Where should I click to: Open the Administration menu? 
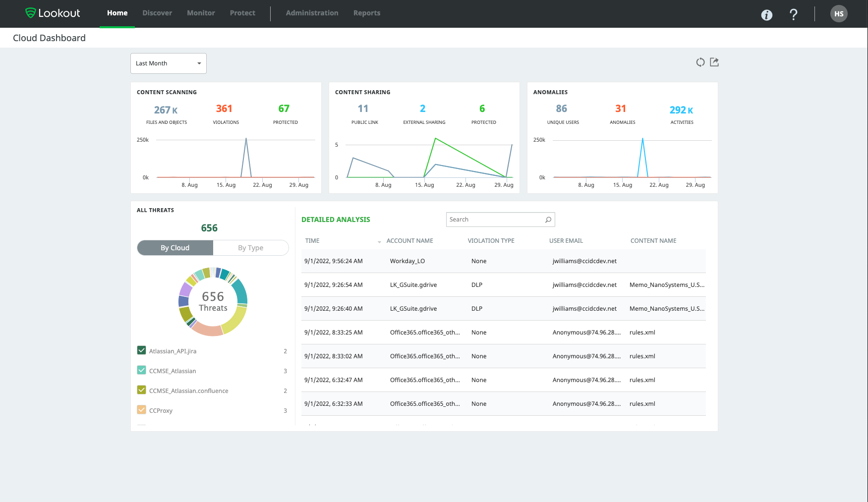pos(312,13)
